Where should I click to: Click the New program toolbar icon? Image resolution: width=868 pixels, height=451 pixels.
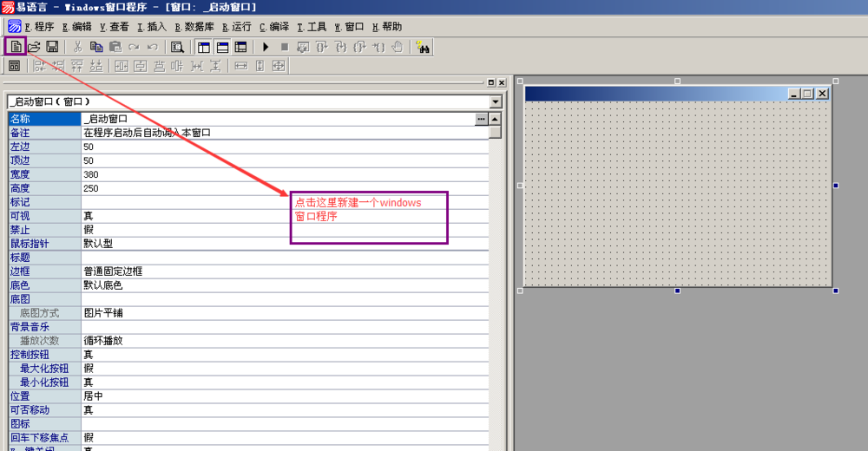pos(16,47)
